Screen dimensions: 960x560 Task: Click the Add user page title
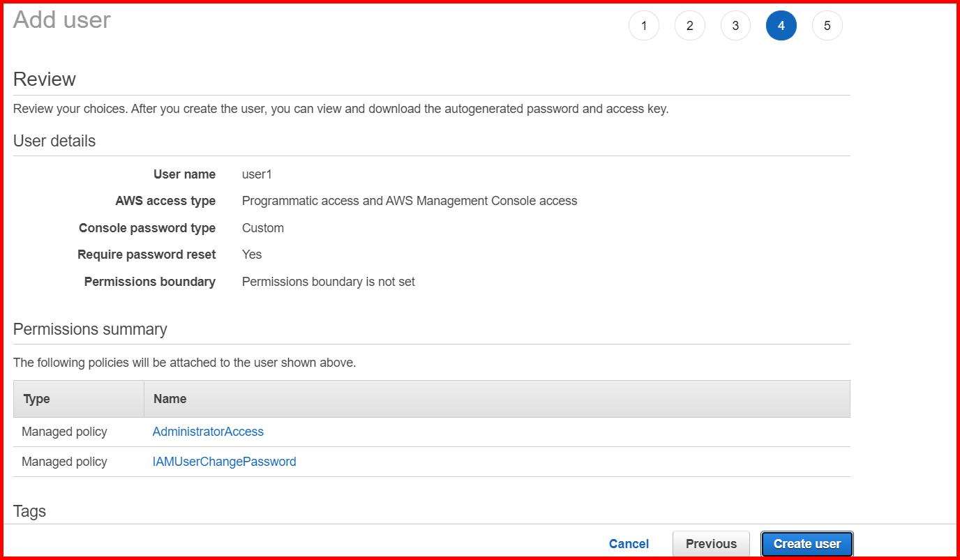point(61,20)
